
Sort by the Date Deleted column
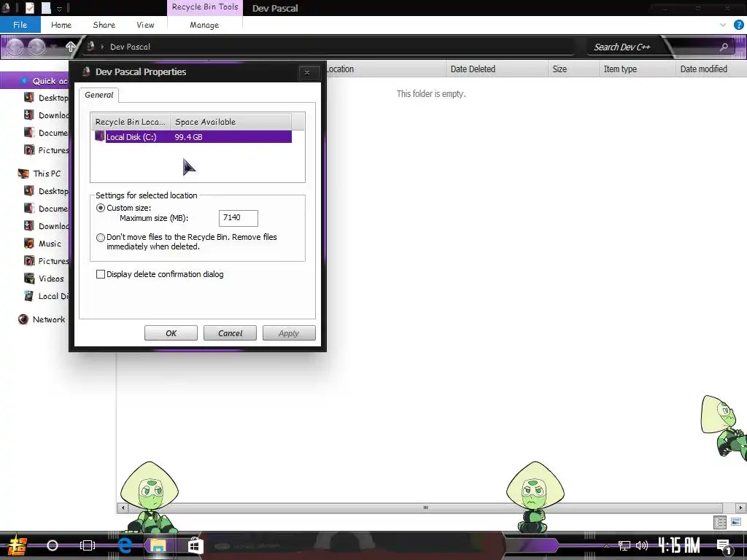497,69
